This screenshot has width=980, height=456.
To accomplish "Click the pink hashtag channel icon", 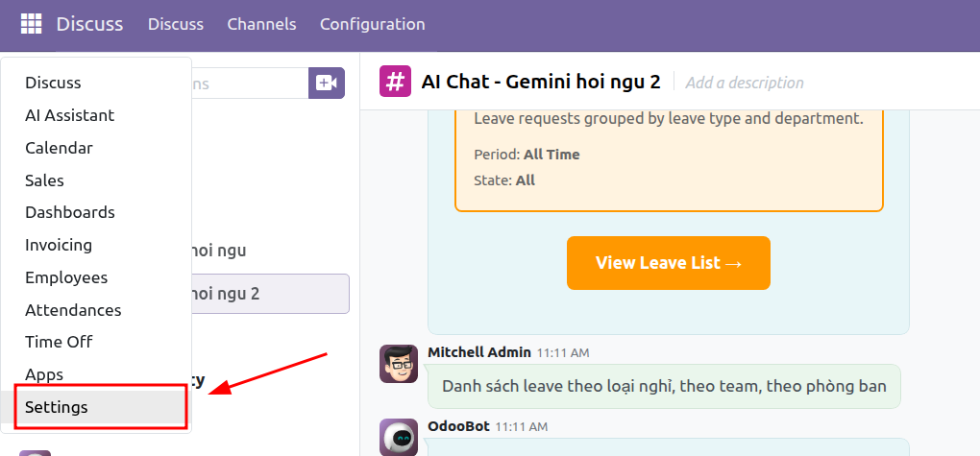I will (x=395, y=82).
